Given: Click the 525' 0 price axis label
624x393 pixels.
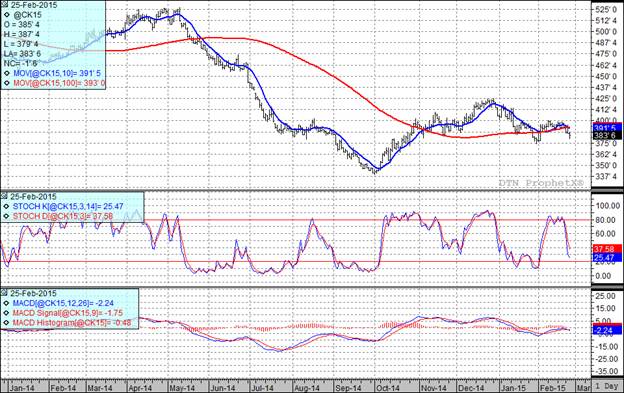Looking at the screenshot, I should (x=607, y=9).
